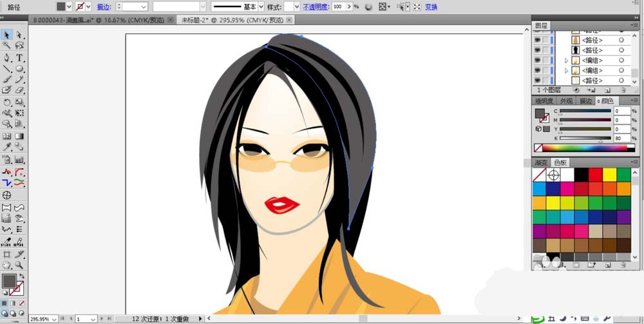Screen dimensions: 644x324
Task: Select the Eraser tool
Action: (x=19, y=90)
